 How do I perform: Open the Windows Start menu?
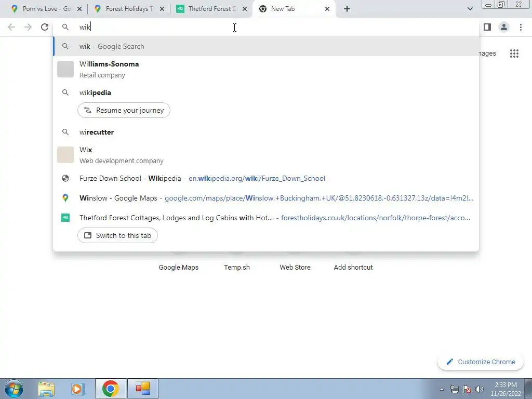[14, 389]
